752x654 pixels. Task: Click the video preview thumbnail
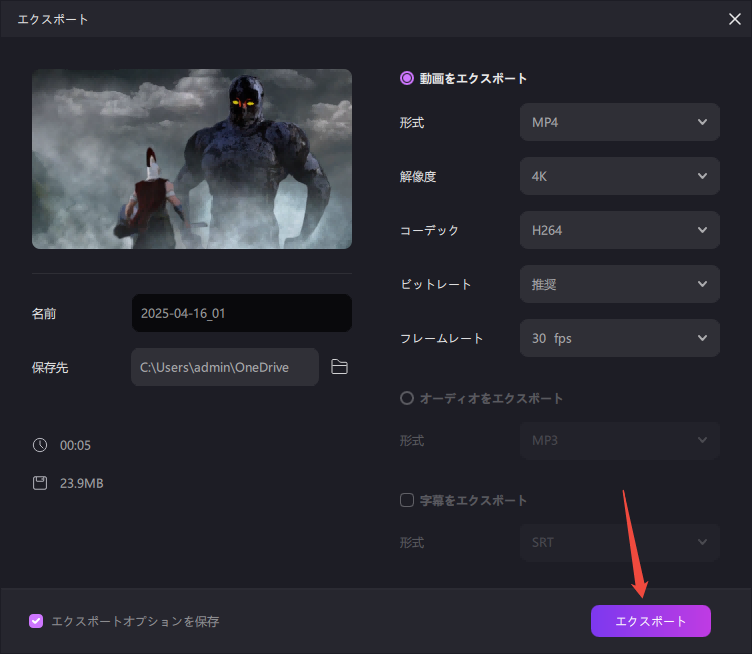(x=192, y=159)
